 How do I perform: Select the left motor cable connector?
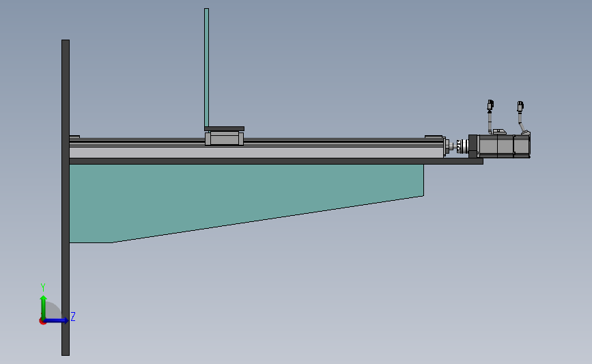coord(490,104)
